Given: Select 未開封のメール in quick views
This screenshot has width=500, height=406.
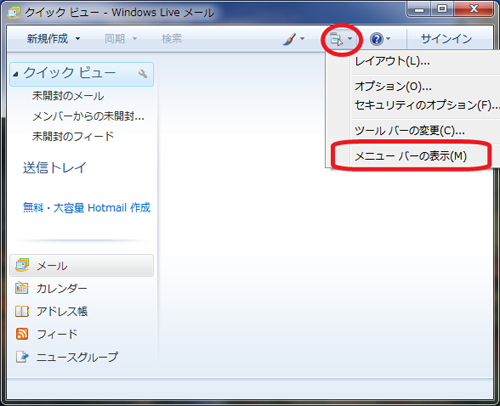Looking at the screenshot, I should tap(68, 96).
